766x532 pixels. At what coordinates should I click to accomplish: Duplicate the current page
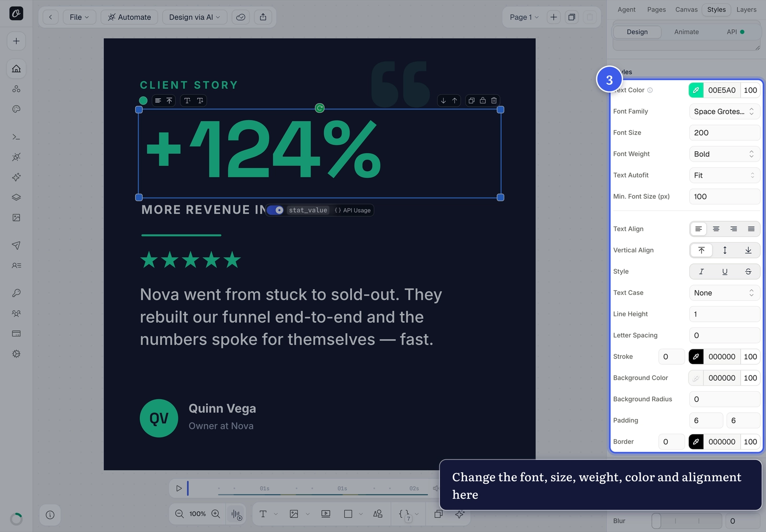click(572, 17)
